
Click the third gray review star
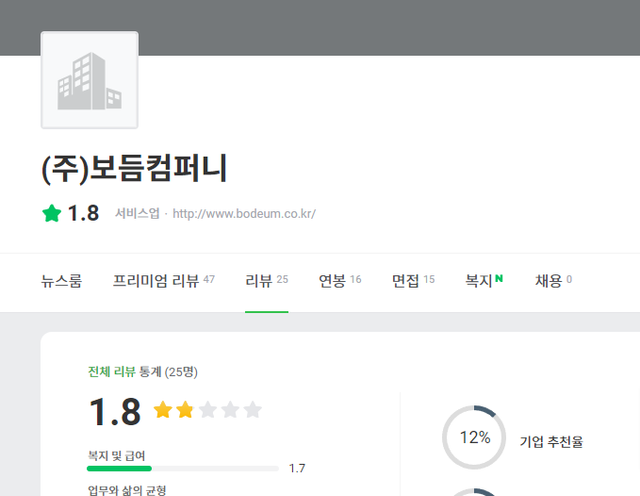208,410
